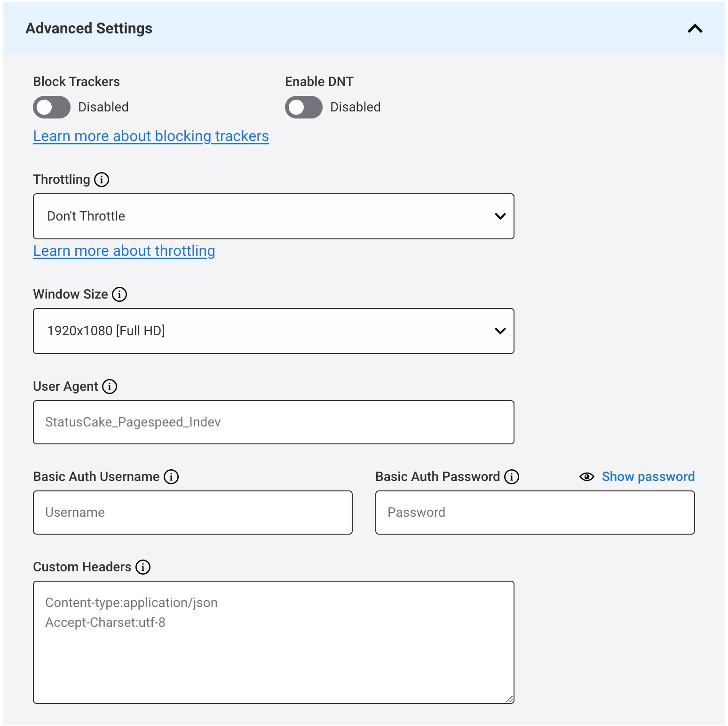The width and height of the screenshot is (728, 726).
Task: Select the Don't Throttle option text
Action: 86,216
